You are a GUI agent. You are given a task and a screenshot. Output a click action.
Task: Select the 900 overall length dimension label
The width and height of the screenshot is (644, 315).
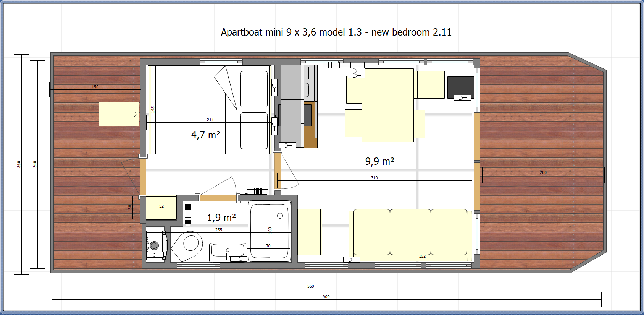[x=326, y=297]
